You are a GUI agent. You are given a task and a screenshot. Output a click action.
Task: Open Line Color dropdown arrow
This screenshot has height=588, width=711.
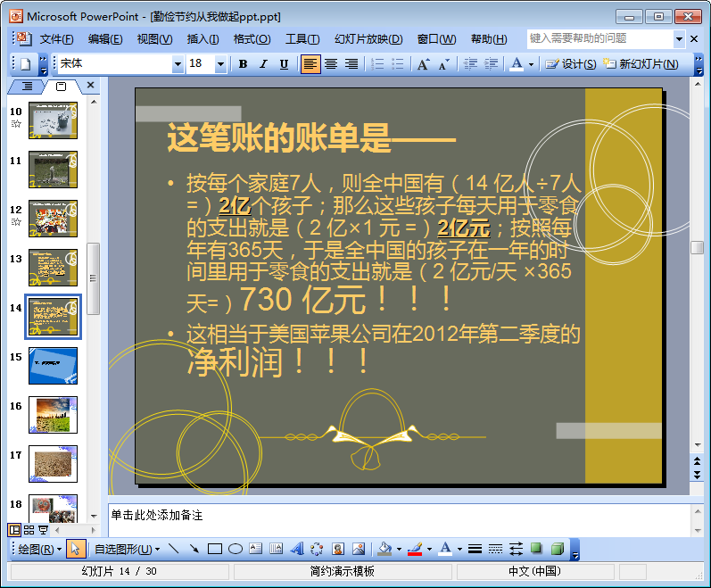pyautogui.click(x=429, y=550)
